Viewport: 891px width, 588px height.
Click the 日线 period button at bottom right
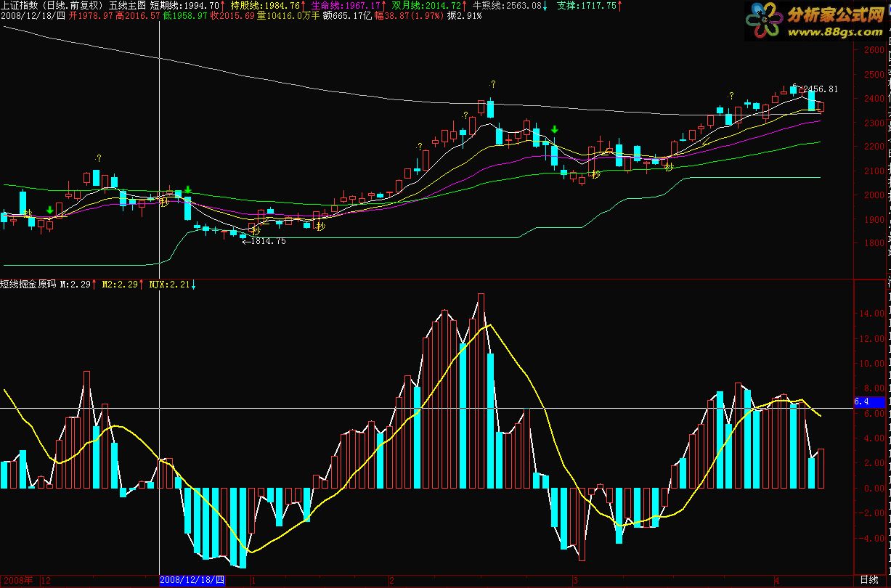tap(869, 580)
